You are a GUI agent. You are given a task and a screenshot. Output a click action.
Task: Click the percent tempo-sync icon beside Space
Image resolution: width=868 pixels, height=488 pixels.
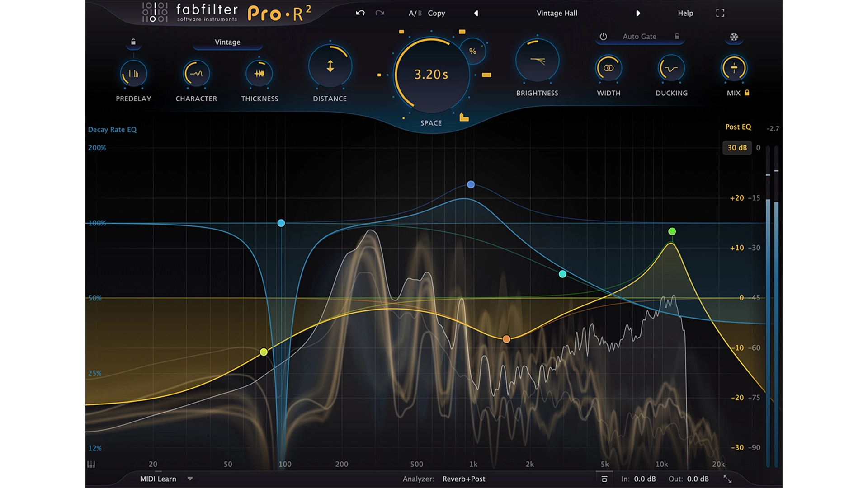click(x=472, y=52)
